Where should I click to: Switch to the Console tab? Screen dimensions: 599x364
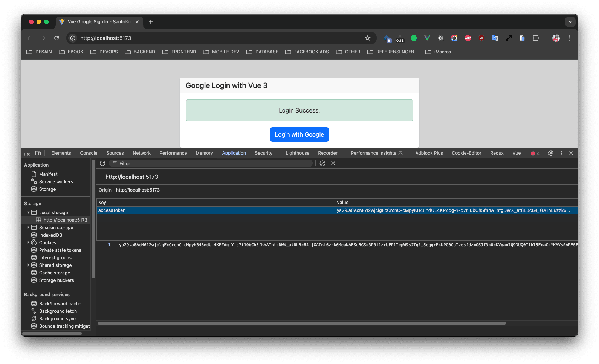[89, 153]
